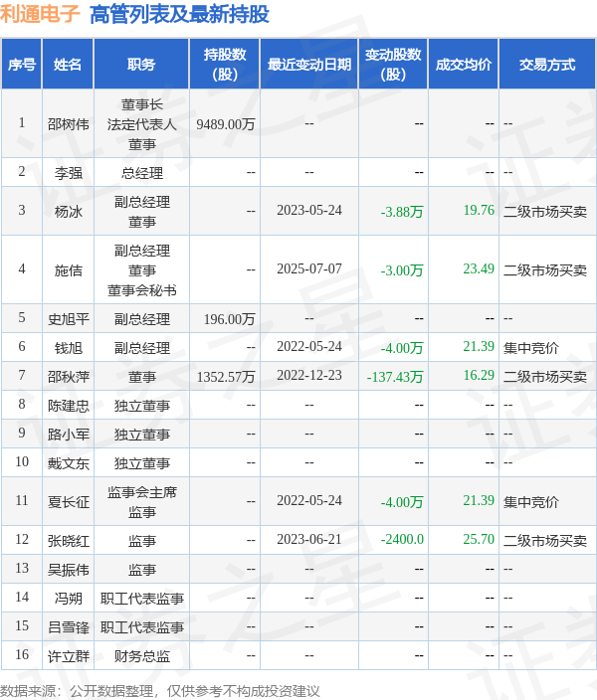Click the name 吕雪锋
This screenshot has height=700, width=597.
[x=69, y=627]
